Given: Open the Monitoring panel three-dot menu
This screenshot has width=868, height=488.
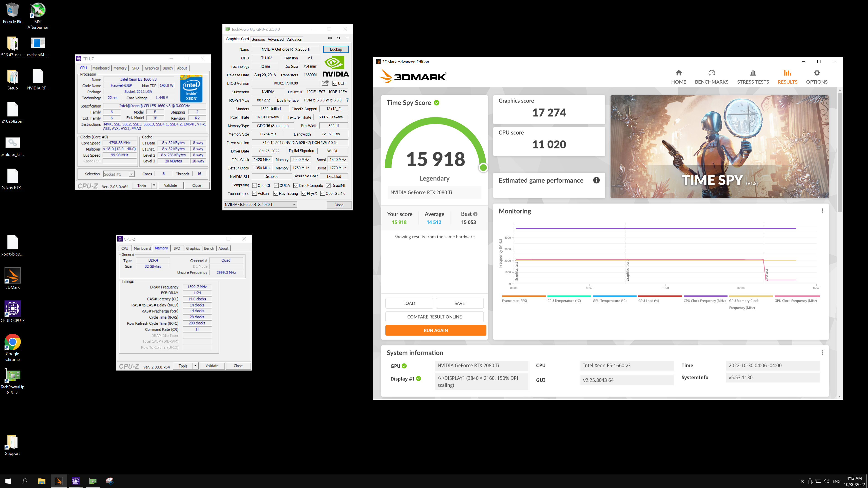Looking at the screenshot, I should click(x=822, y=211).
